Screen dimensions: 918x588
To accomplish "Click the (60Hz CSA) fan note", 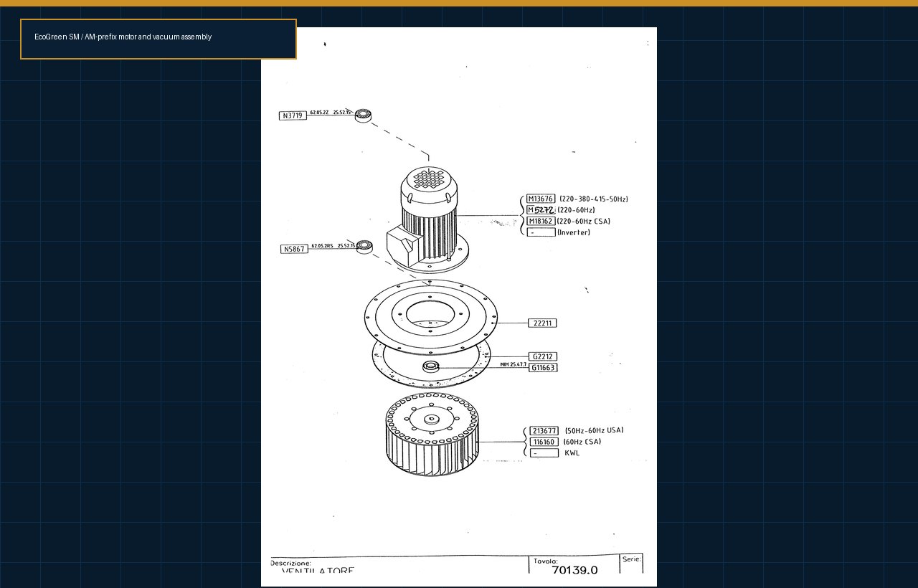I will pyautogui.click(x=582, y=442).
